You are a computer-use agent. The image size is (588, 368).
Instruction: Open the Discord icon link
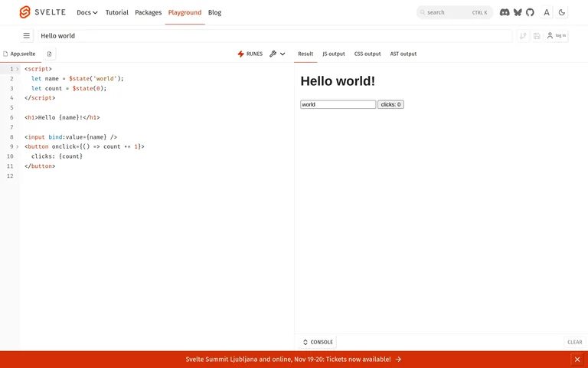tap(505, 12)
